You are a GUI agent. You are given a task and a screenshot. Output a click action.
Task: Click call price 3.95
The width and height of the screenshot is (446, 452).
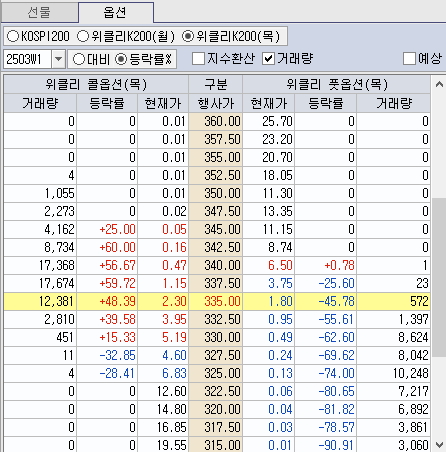pyautogui.click(x=163, y=319)
